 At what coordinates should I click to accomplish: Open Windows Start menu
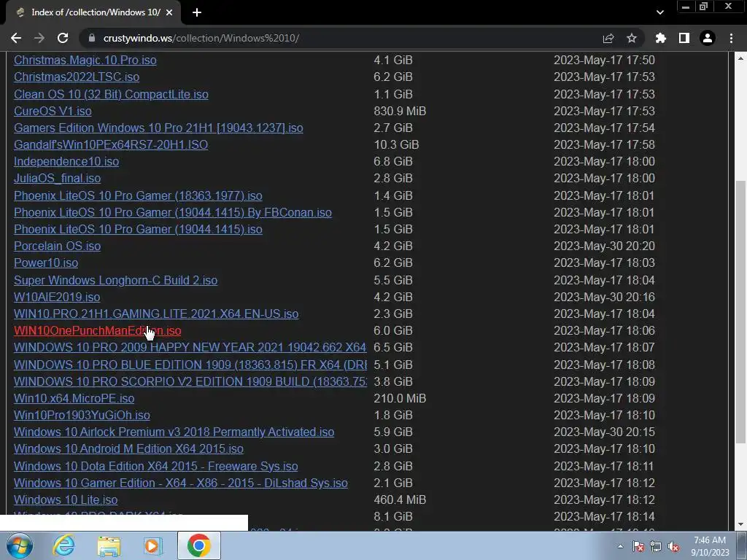point(19,545)
